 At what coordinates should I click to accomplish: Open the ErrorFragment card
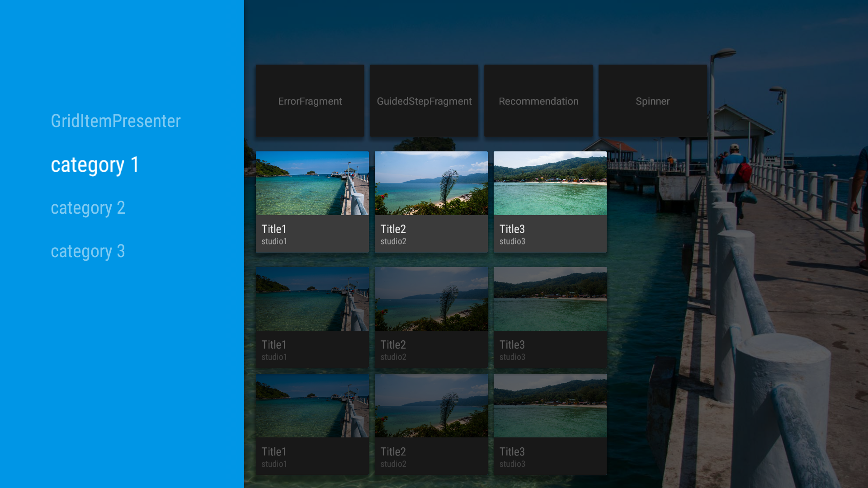(310, 101)
